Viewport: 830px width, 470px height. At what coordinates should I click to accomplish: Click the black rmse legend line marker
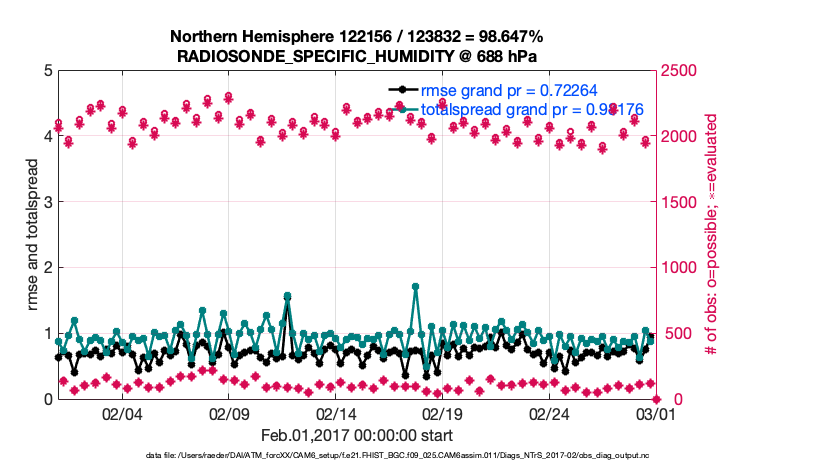[x=400, y=91]
